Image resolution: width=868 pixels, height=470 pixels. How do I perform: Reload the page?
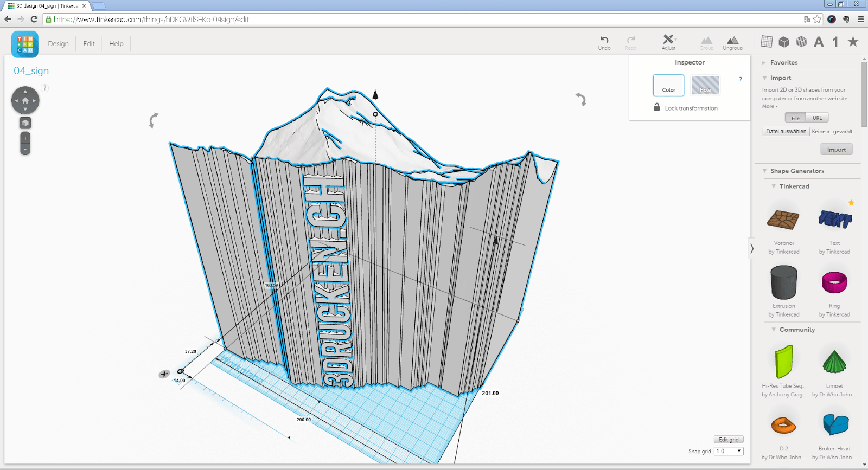[x=34, y=20]
